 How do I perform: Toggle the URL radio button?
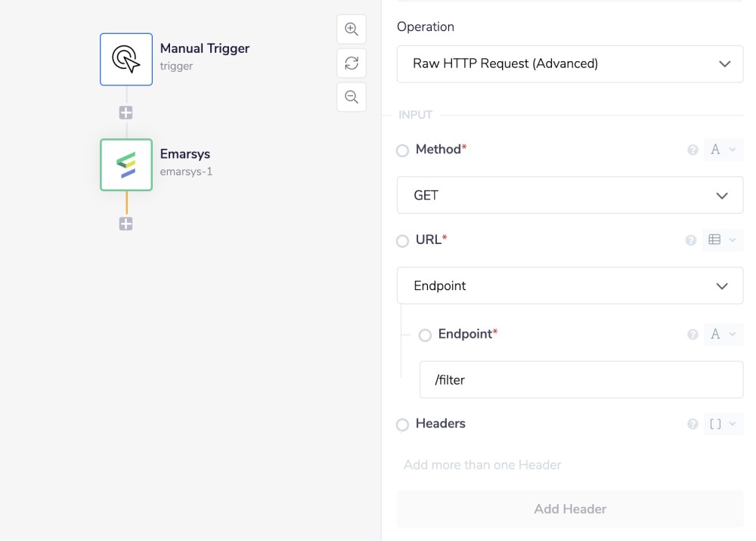[x=403, y=242]
